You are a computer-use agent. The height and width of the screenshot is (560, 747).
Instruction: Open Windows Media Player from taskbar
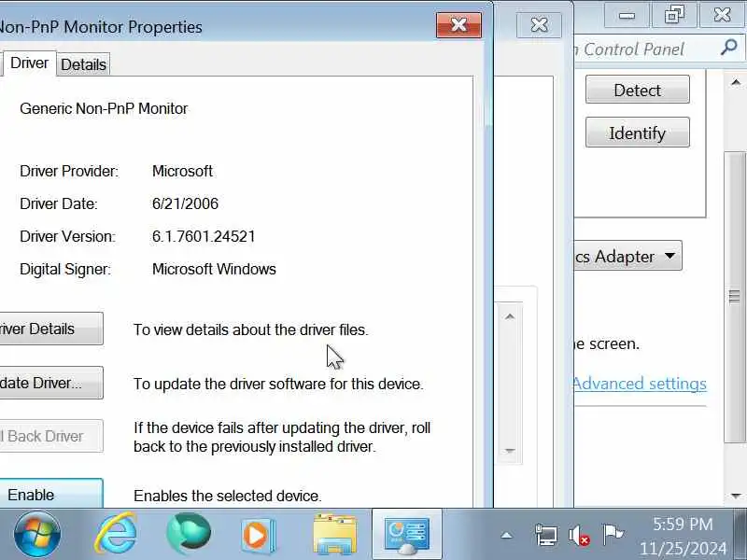pos(258,535)
